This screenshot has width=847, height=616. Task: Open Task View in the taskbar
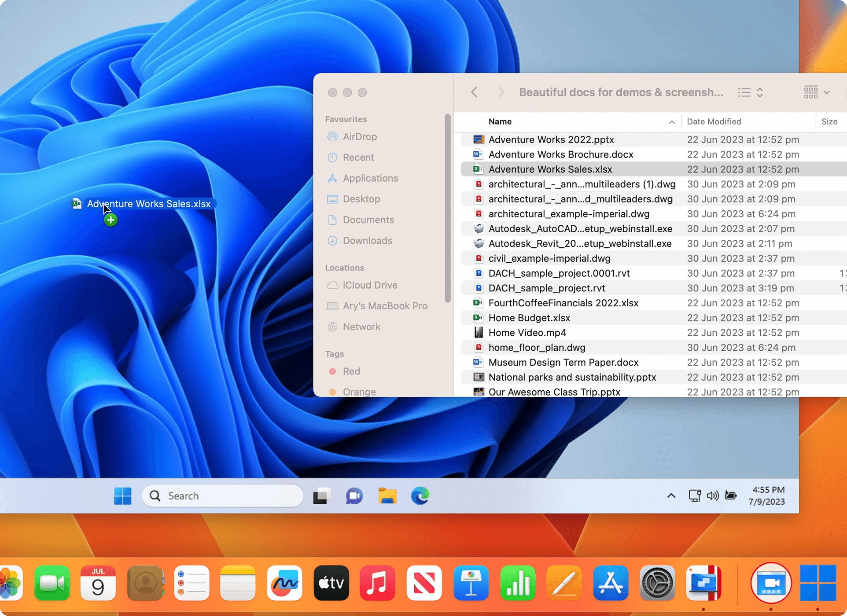(x=321, y=496)
